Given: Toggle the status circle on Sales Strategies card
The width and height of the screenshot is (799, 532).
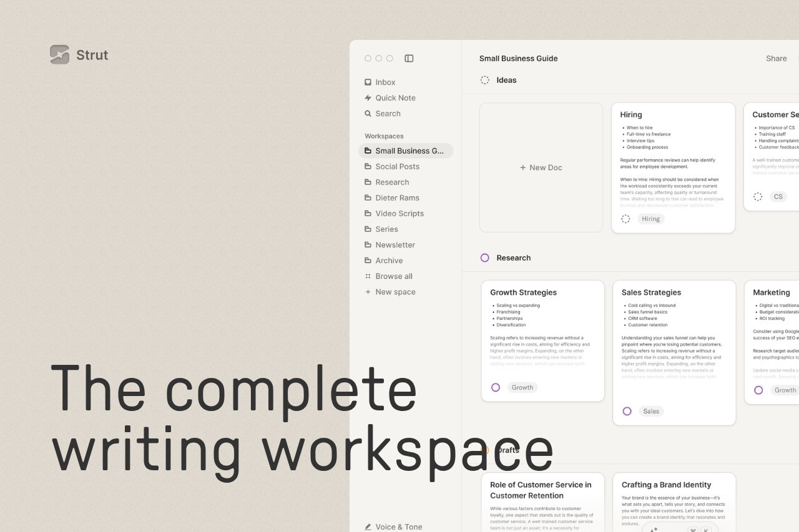Looking at the screenshot, I should coord(627,411).
